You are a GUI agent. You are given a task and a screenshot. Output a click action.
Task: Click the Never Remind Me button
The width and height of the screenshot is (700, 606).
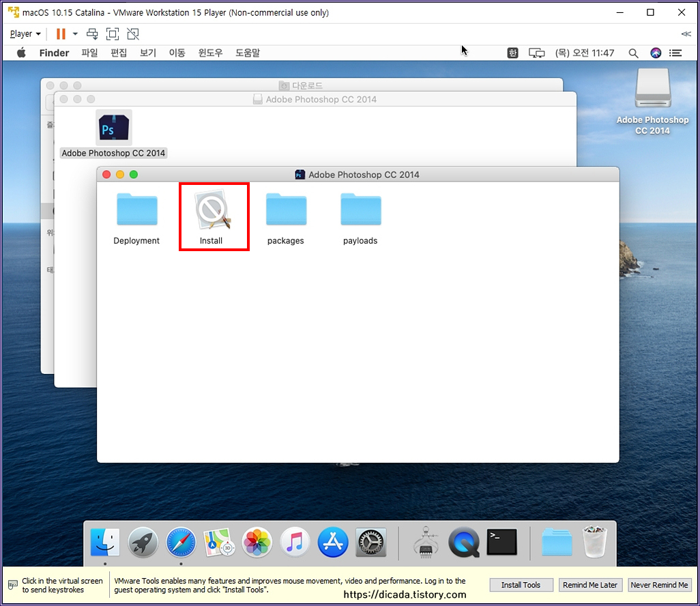659,585
